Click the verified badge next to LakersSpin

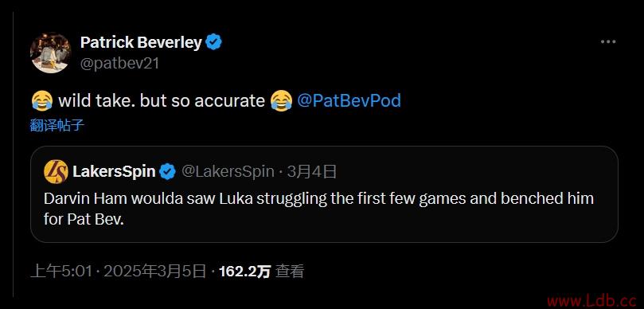click(x=167, y=171)
